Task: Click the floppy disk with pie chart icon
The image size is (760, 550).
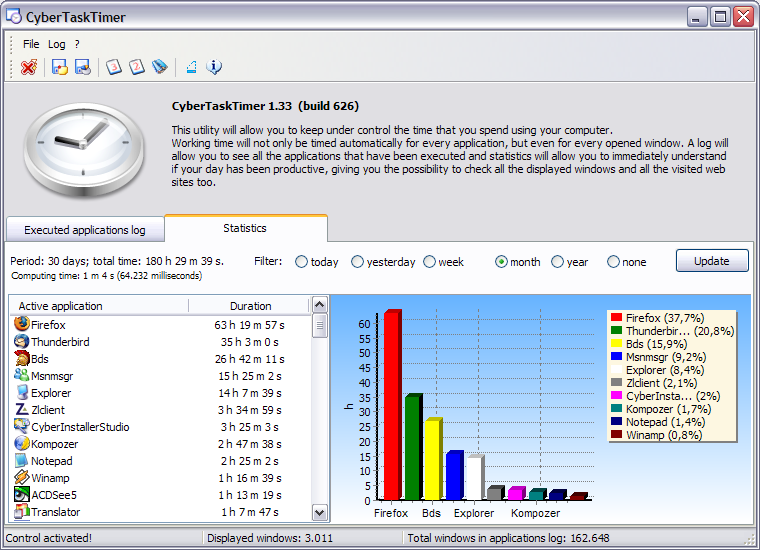Action: 83,67
